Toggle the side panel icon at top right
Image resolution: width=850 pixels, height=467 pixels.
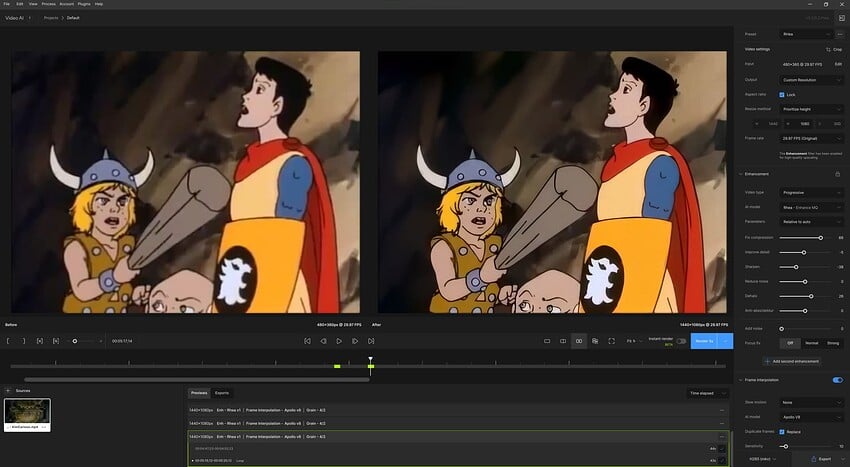pyautogui.click(x=842, y=18)
